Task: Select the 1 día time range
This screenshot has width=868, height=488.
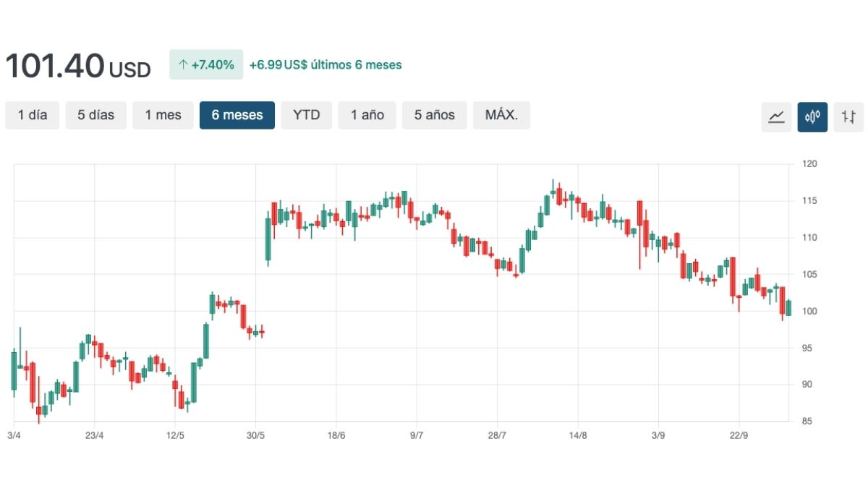Action: pos(33,115)
